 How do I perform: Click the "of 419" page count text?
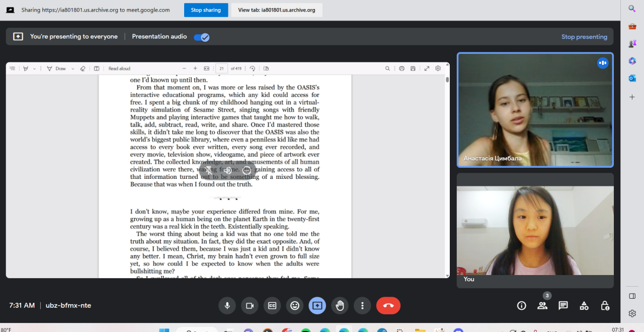pos(236,69)
